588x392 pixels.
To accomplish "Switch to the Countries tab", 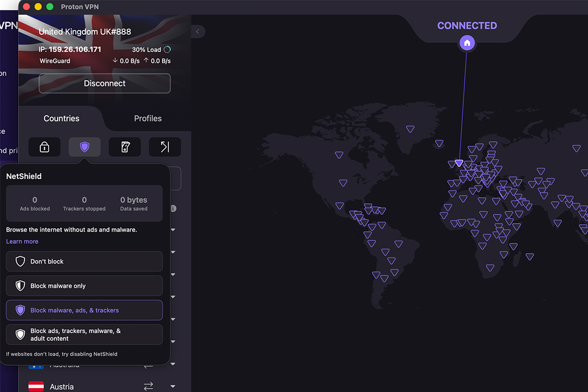I will click(x=62, y=119).
